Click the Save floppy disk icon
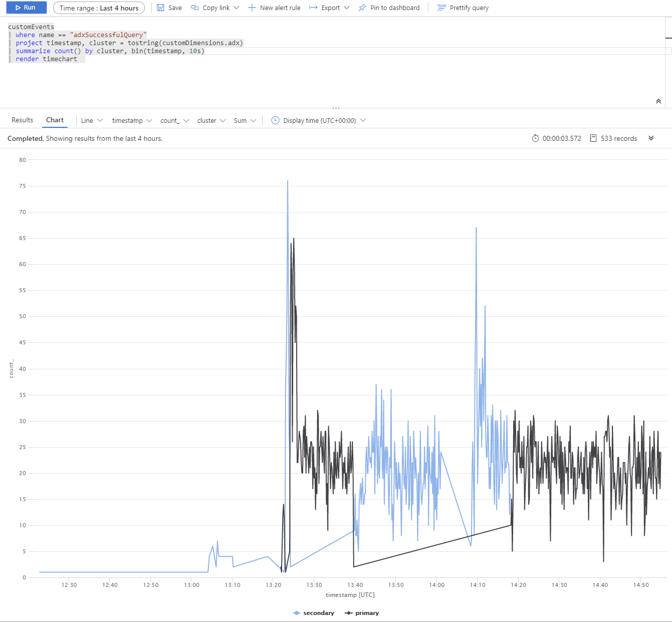Image resolution: width=672 pixels, height=622 pixels. pos(160,8)
